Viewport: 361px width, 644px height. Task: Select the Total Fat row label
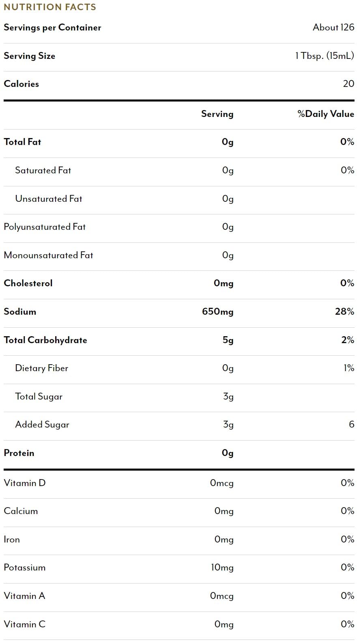click(22, 142)
